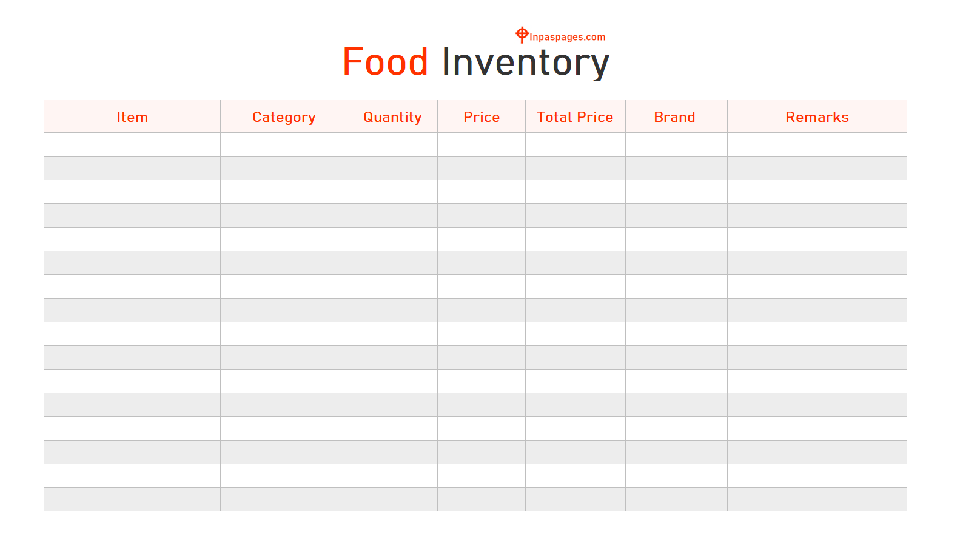The height and width of the screenshot is (557, 980).
Task: Select the Category column header
Action: click(284, 117)
